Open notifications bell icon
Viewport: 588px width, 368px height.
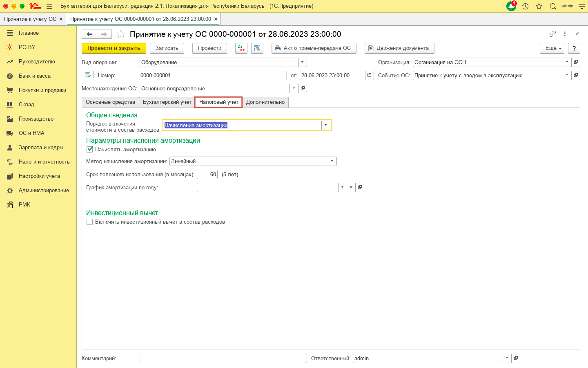511,6
